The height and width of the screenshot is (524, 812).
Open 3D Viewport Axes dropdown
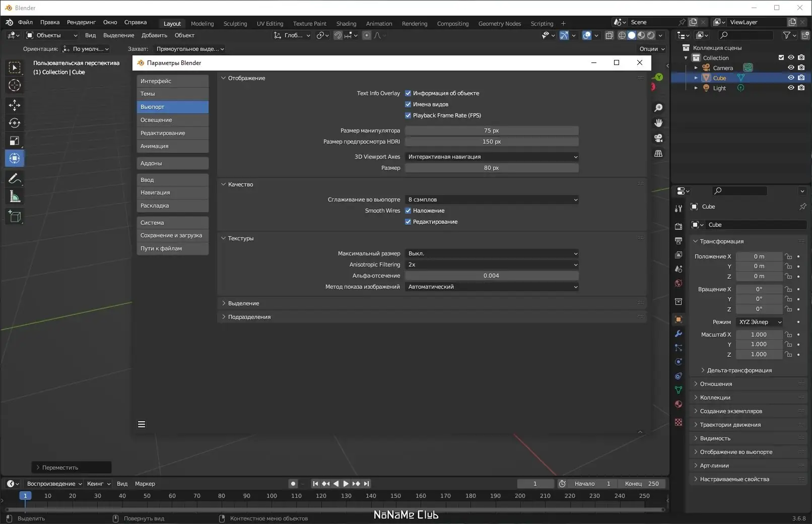(x=492, y=157)
